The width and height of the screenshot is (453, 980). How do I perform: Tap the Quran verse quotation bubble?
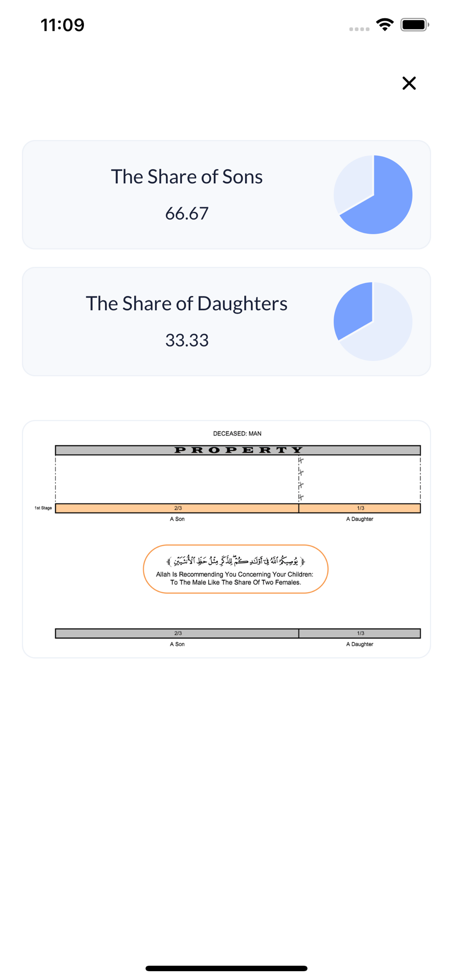pyautogui.click(x=235, y=569)
